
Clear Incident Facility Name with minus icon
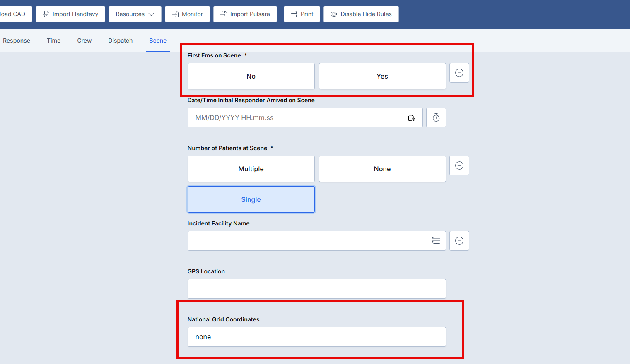tap(459, 241)
